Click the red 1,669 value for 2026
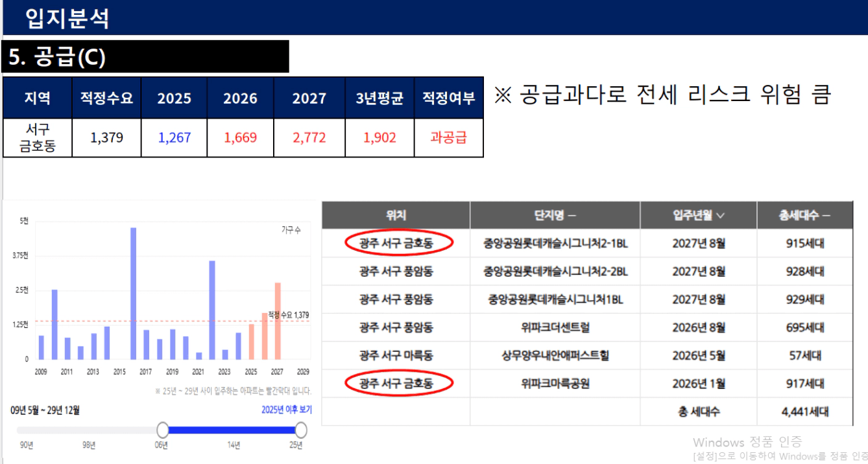This screenshot has height=464, width=868. [x=240, y=137]
